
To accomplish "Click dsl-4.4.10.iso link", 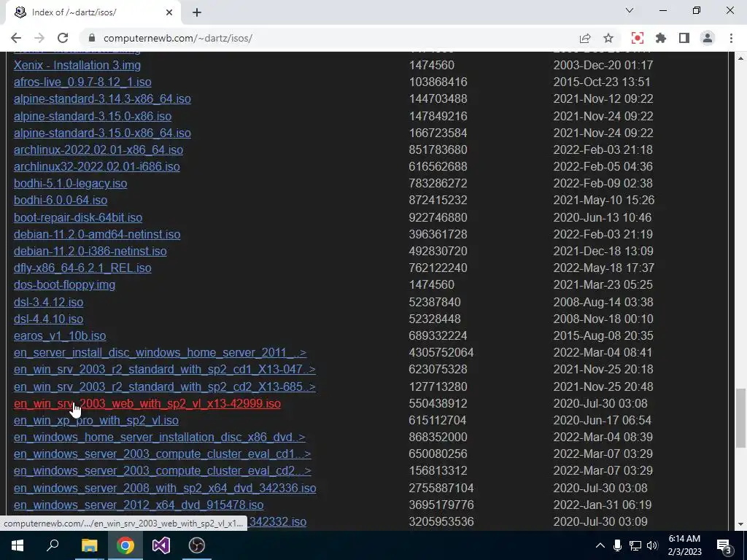I will [x=49, y=319].
